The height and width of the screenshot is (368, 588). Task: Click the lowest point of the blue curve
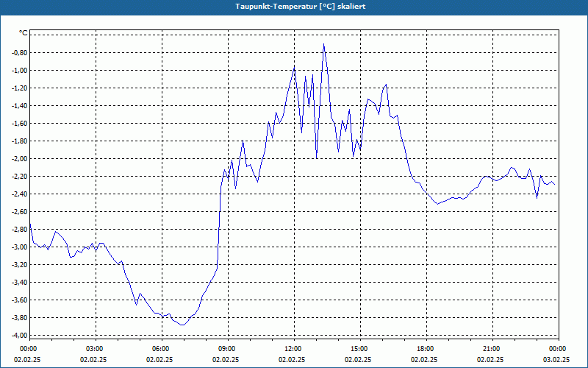coord(182,325)
